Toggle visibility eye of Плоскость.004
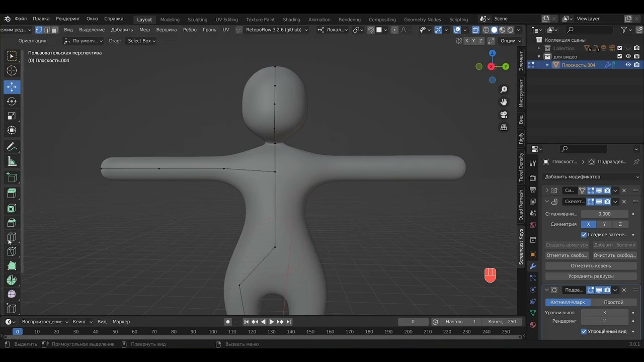 click(628, 65)
